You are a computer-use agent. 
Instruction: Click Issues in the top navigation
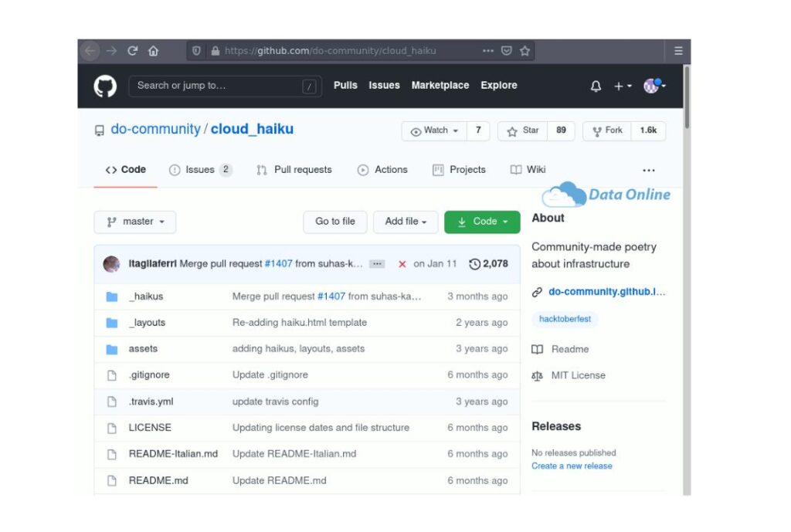click(x=384, y=86)
